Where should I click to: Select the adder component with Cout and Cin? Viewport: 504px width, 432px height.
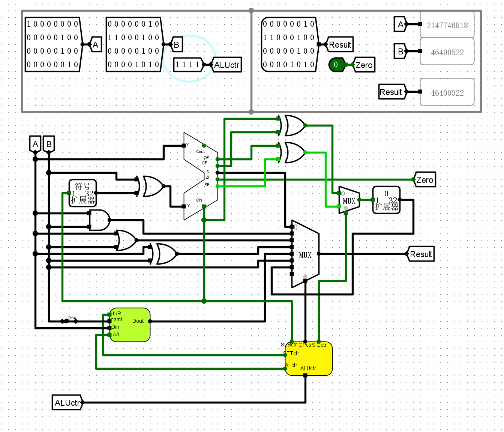pyautogui.click(x=201, y=176)
